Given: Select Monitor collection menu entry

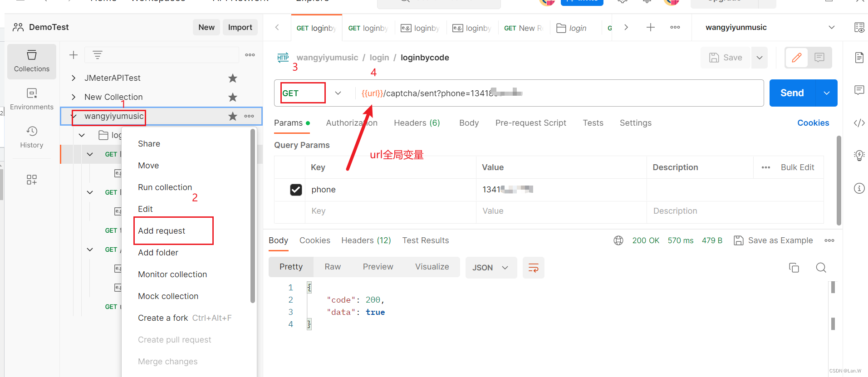Looking at the screenshot, I should (172, 274).
